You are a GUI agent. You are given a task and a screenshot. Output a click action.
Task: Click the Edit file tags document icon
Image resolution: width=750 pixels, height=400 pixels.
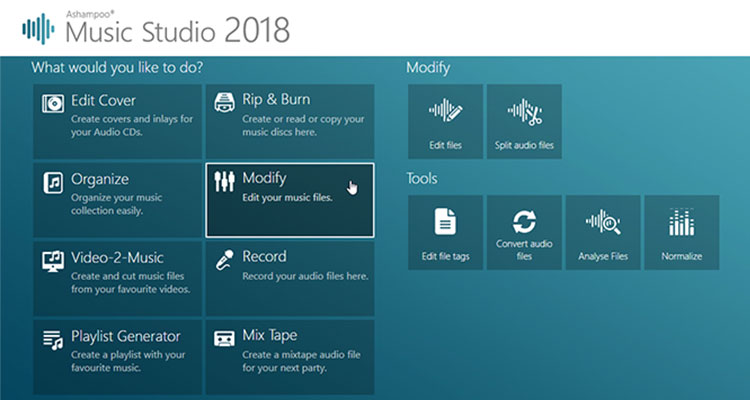tap(445, 221)
